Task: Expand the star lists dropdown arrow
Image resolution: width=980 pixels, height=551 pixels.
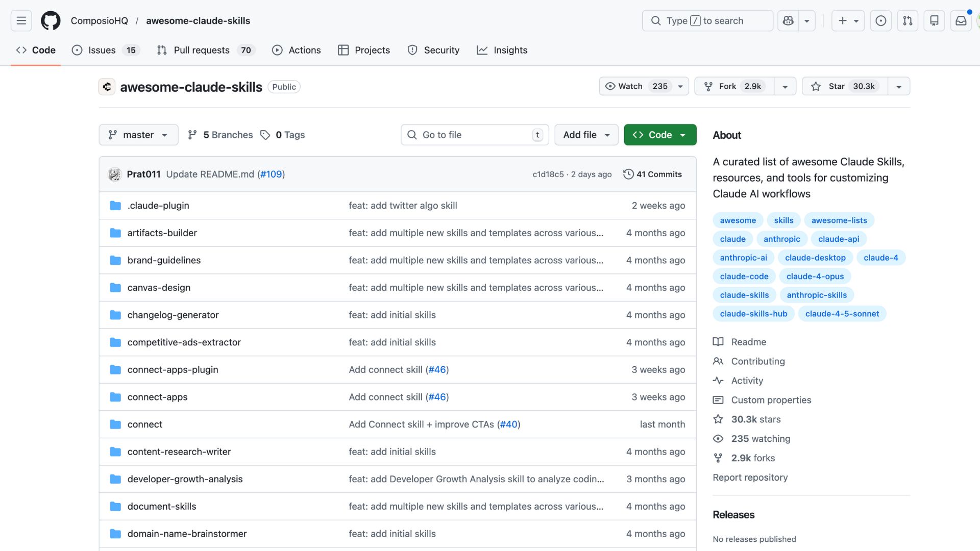Action: click(899, 87)
